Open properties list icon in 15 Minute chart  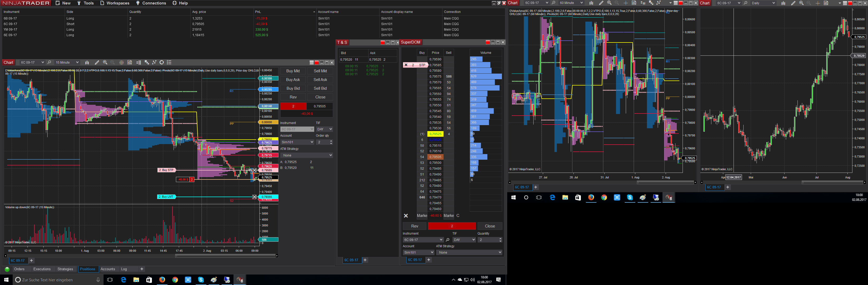coord(169,62)
